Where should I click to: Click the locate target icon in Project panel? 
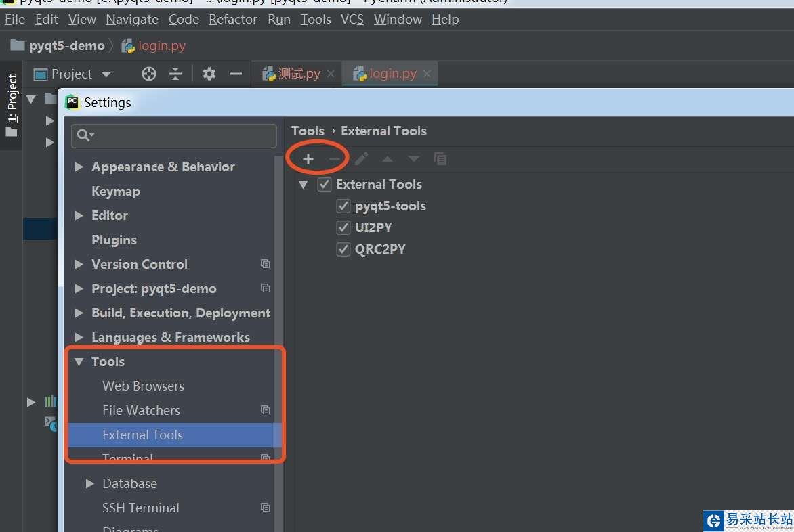[x=149, y=74]
